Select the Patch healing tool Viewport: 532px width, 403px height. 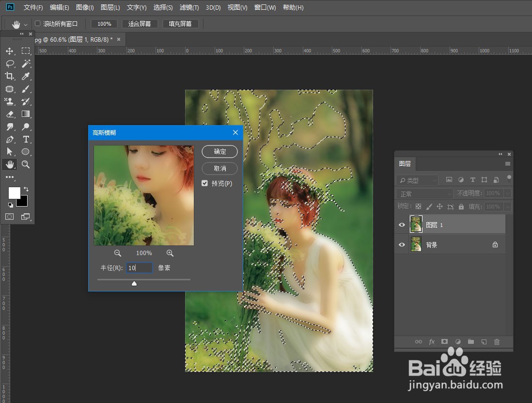[x=10, y=89]
